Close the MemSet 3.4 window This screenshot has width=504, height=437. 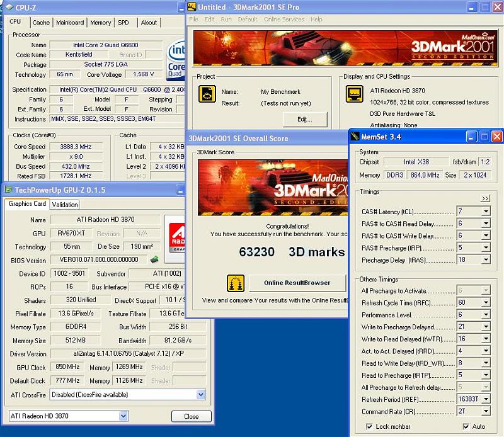click(x=497, y=137)
